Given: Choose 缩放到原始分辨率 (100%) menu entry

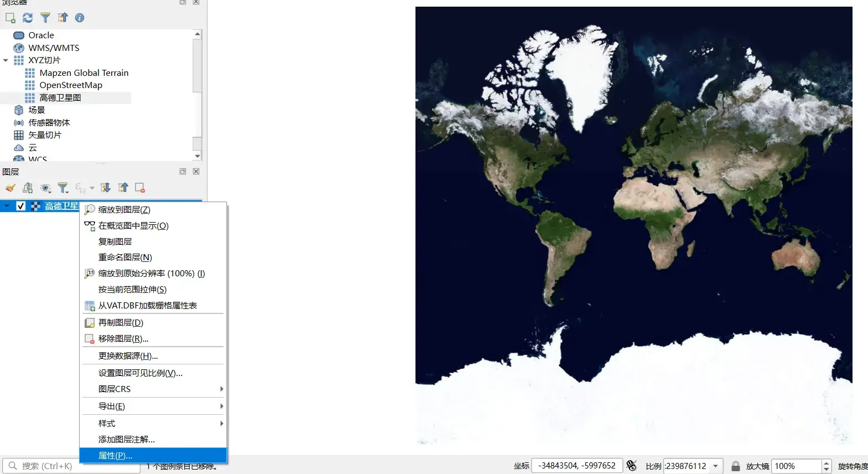Looking at the screenshot, I should tap(153, 274).
